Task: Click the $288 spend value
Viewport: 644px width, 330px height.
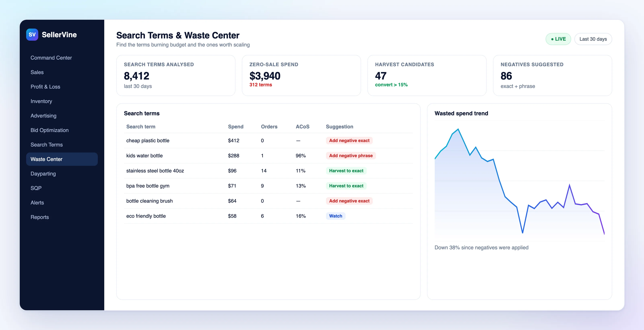Action: click(x=233, y=156)
